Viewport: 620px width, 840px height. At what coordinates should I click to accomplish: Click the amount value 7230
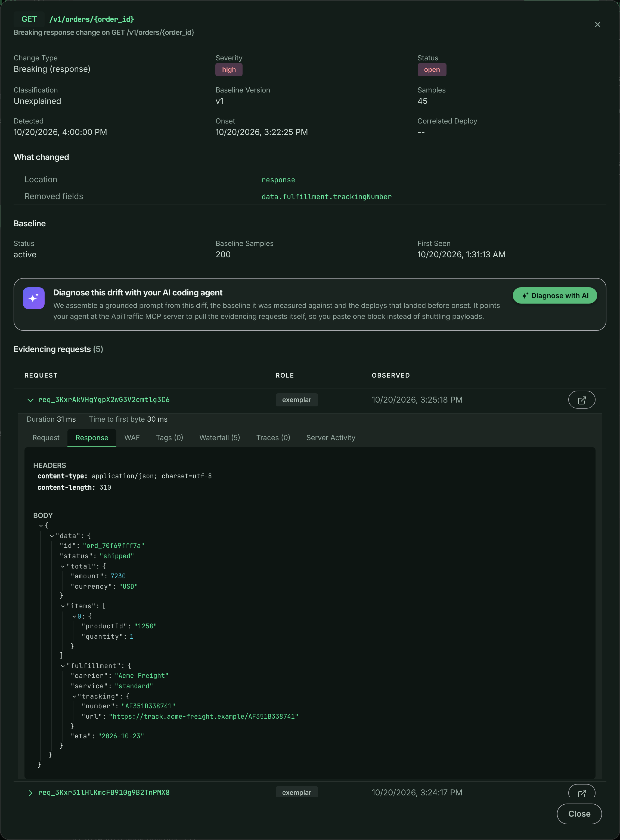[118, 576]
